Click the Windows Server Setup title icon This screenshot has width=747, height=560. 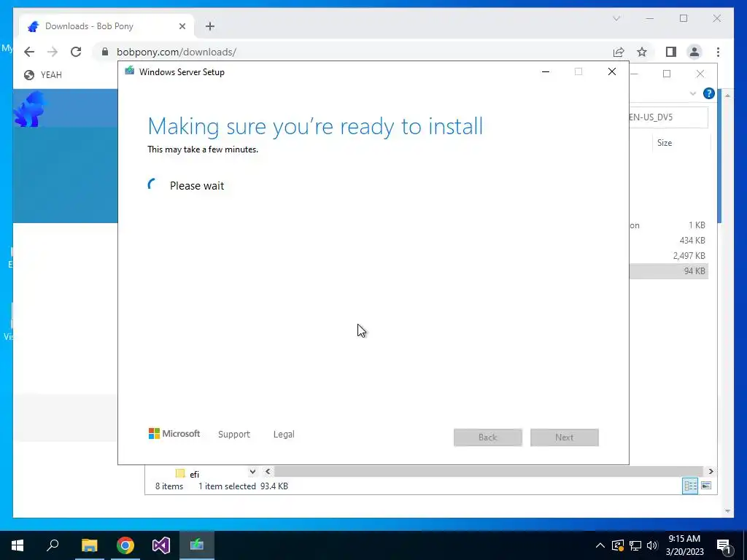[129, 71]
